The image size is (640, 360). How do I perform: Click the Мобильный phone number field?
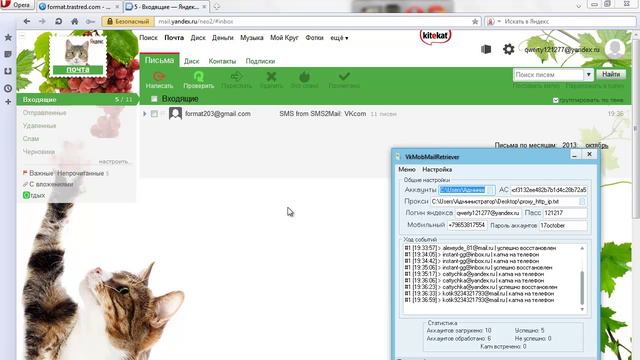(467, 225)
